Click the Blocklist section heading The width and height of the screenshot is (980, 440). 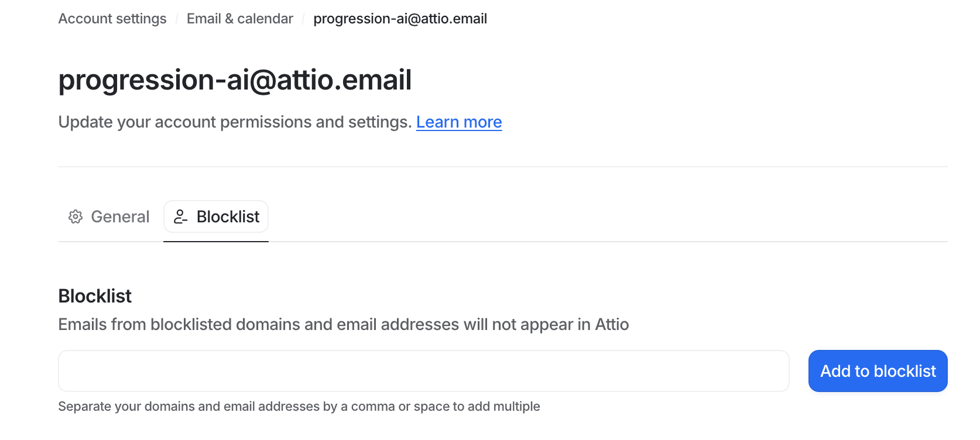(95, 296)
